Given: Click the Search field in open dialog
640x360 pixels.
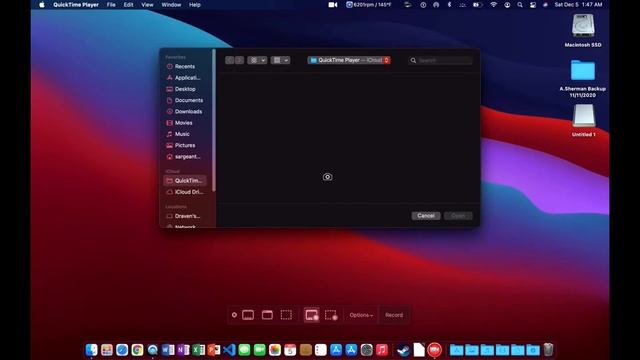Looking at the screenshot, I should pos(441,60).
